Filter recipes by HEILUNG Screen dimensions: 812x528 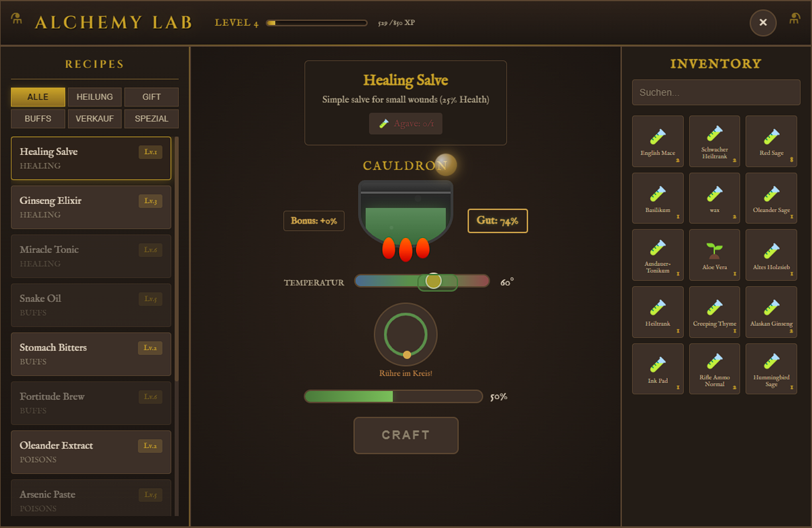tap(95, 97)
